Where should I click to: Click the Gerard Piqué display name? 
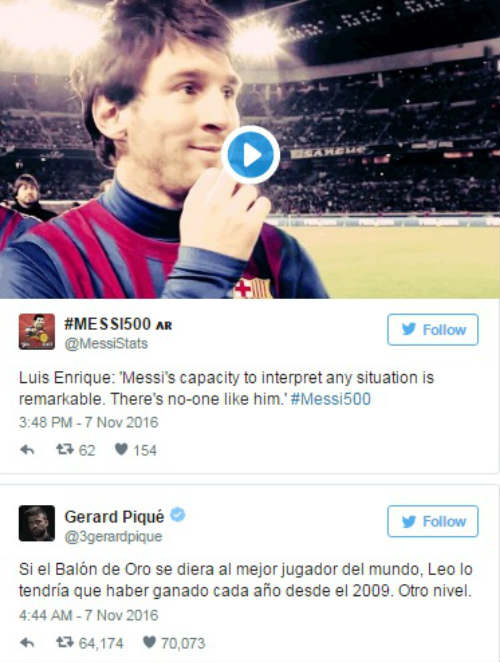click(x=114, y=517)
